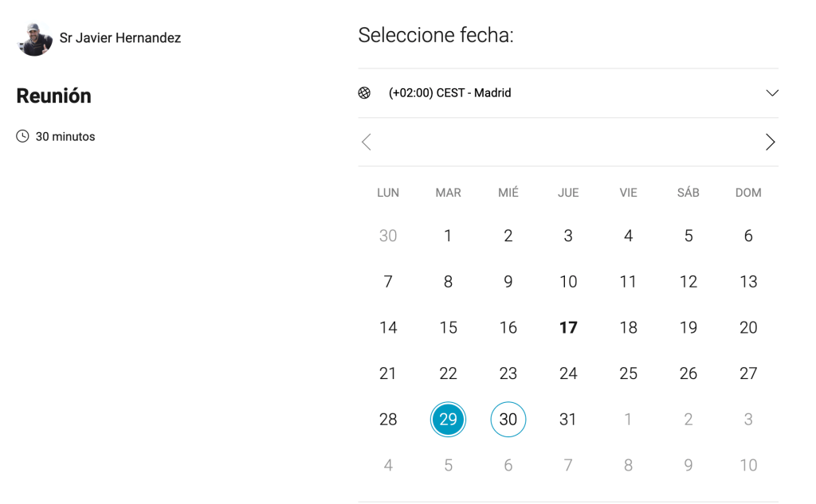Select date 30 with blue outline
Screen dimensions: 816x504
click(508, 420)
